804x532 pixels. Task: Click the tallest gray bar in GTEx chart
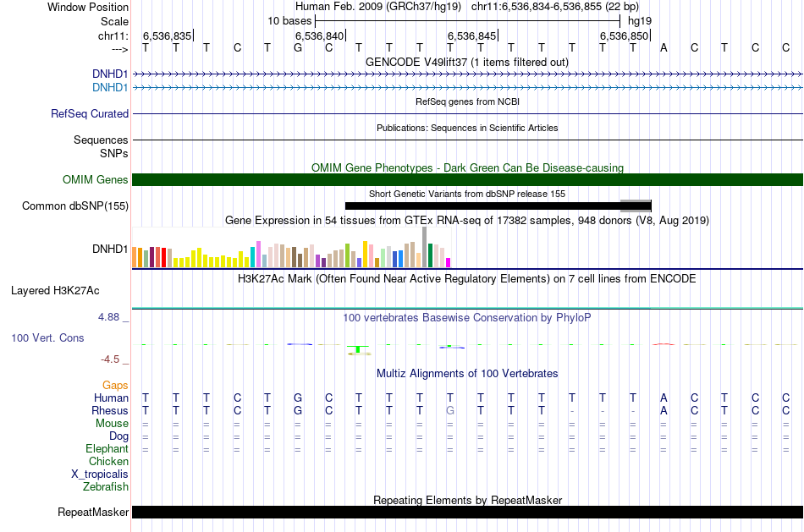424,247
